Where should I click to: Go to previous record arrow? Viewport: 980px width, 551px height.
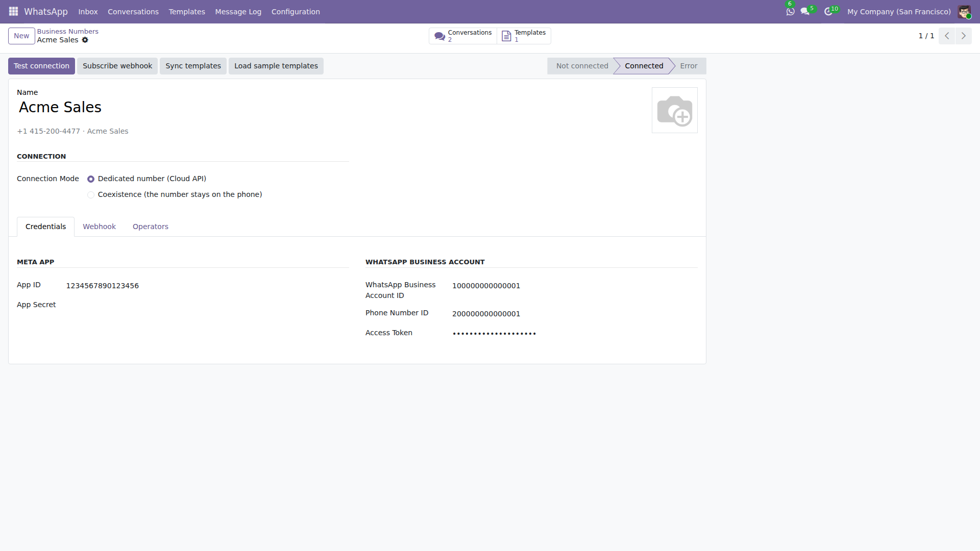(x=947, y=36)
